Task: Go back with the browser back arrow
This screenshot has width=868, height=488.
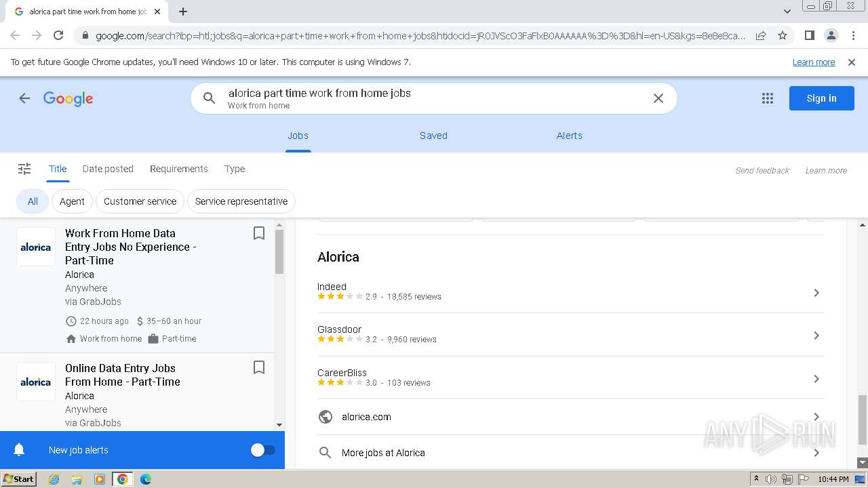Action: (15, 35)
